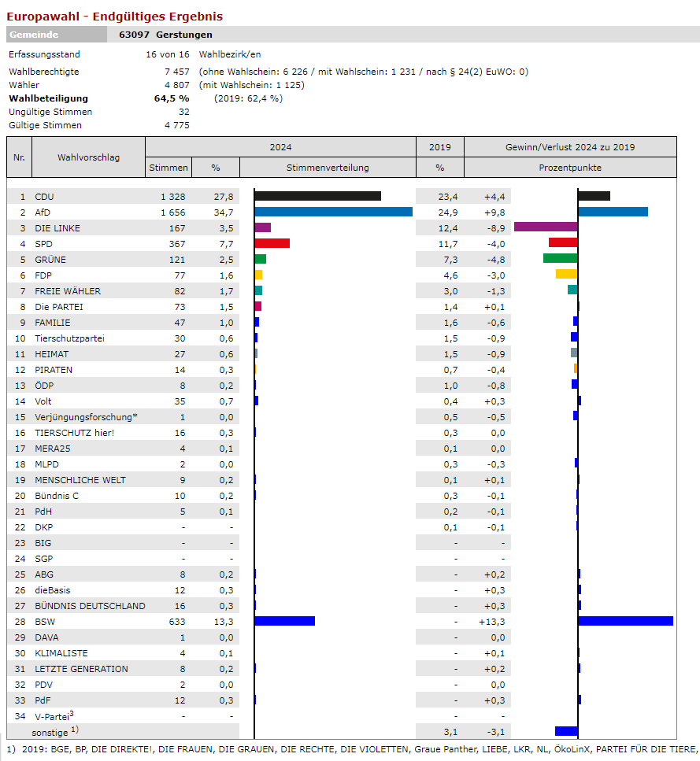Click the Stimmen column header
The height and width of the screenshot is (761, 700).
pyautogui.click(x=169, y=168)
